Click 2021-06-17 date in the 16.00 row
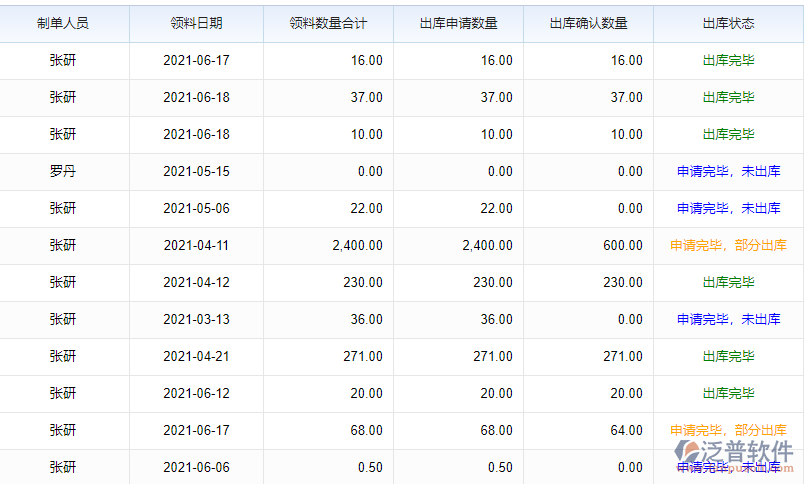The width and height of the screenshot is (804, 484). [x=196, y=60]
